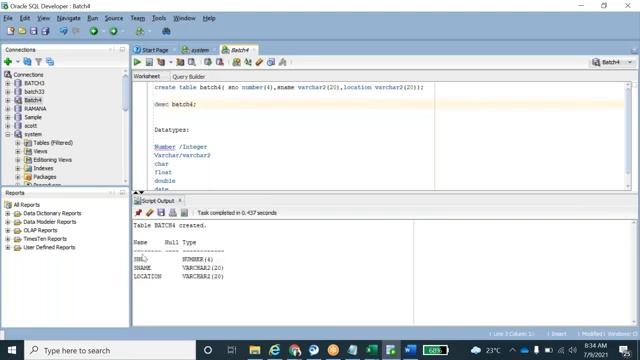Open the Tools menu

point(159,18)
